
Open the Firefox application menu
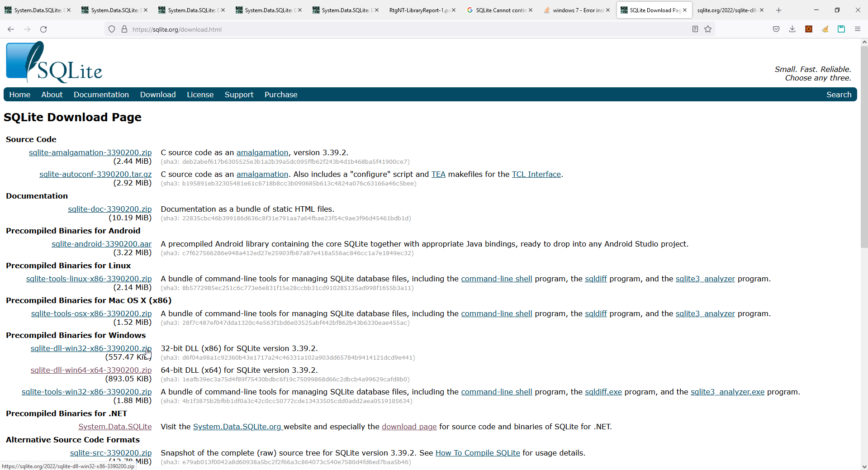[x=857, y=29]
